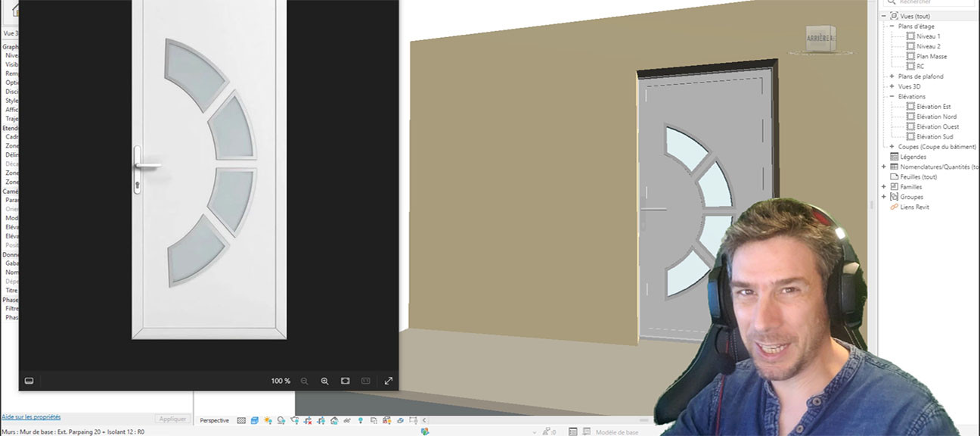Zoom out in the photo viewer
The height and width of the screenshot is (436, 980).
pyautogui.click(x=305, y=381)
